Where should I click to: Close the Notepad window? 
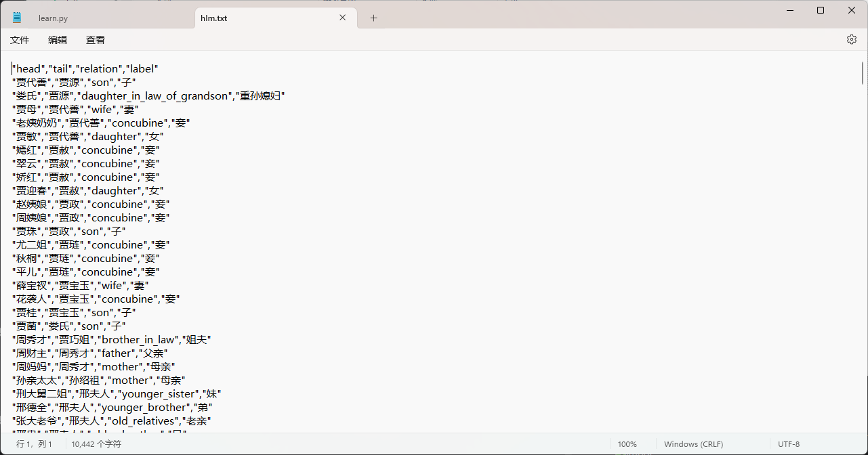tap(852, 10)
